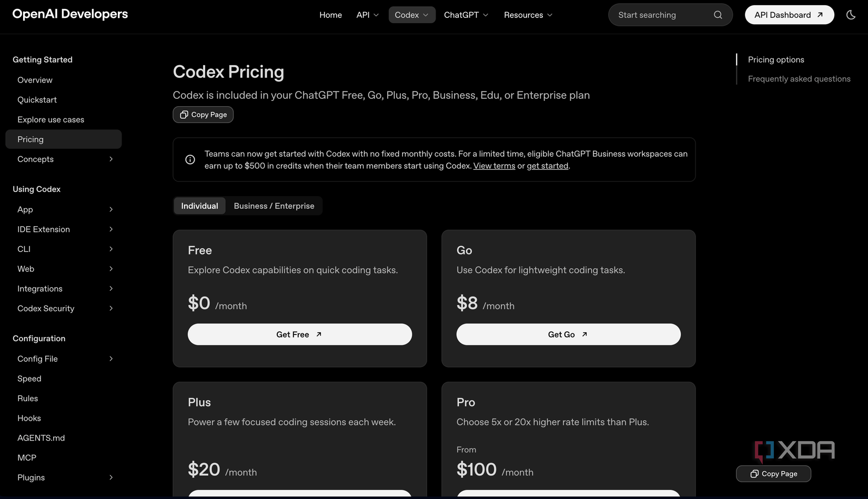Viewport: 868px width, 499px height.
Task: Select Home in the top navigation
Action: click(330, 15)
